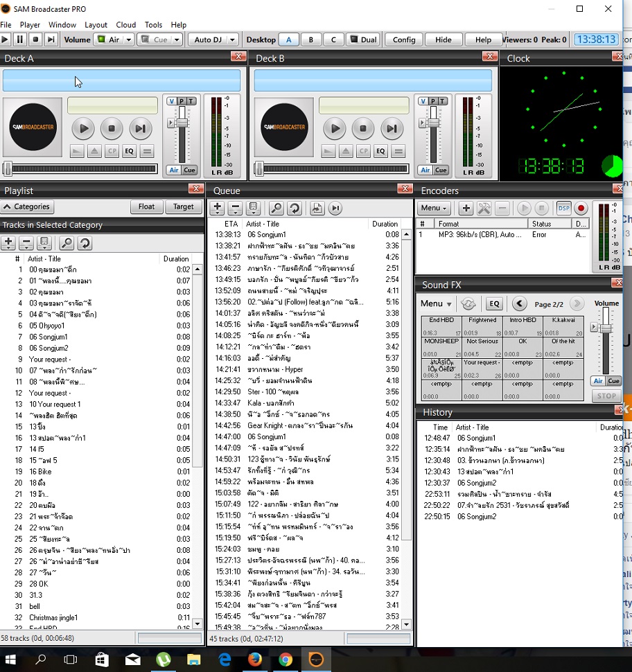The image size is (632, 672).
Task: Click the Queue refresh icon
Action: (x=295, y=209)
